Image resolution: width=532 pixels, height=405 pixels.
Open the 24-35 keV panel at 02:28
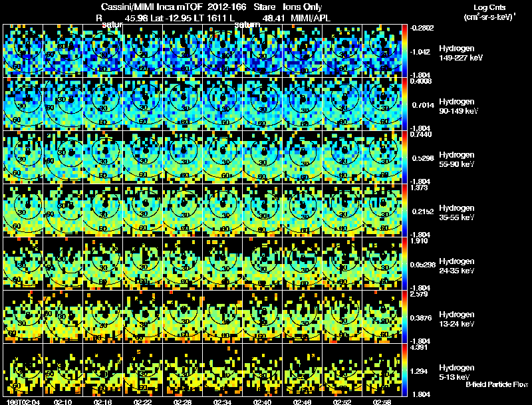182,263
